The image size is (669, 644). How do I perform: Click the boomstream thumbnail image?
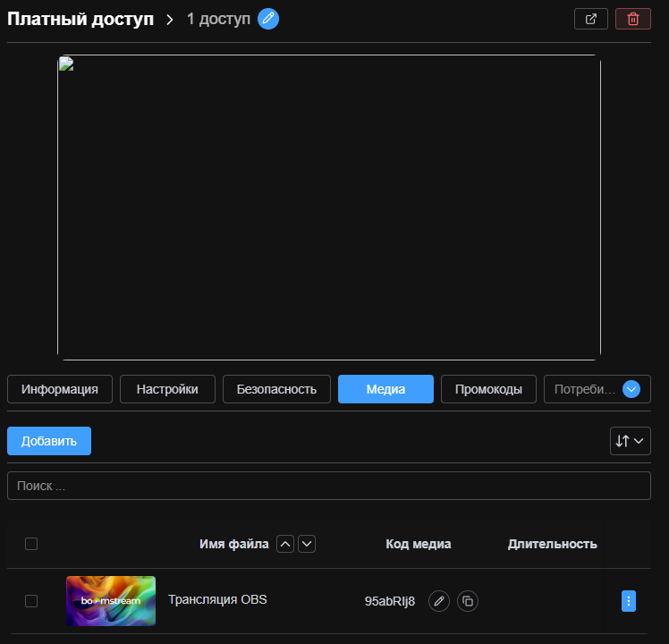click(x=111, y=601)
